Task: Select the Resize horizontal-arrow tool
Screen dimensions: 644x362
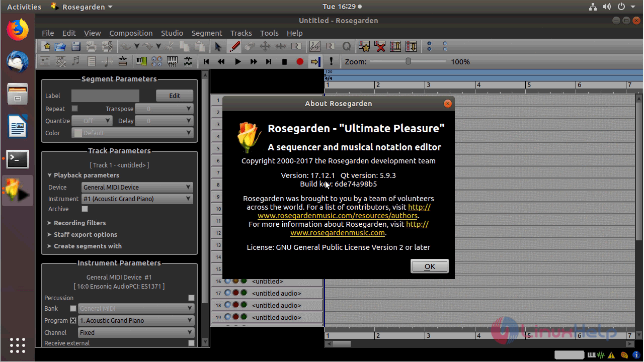Action: pyautogui.click(x=281, y=46)
